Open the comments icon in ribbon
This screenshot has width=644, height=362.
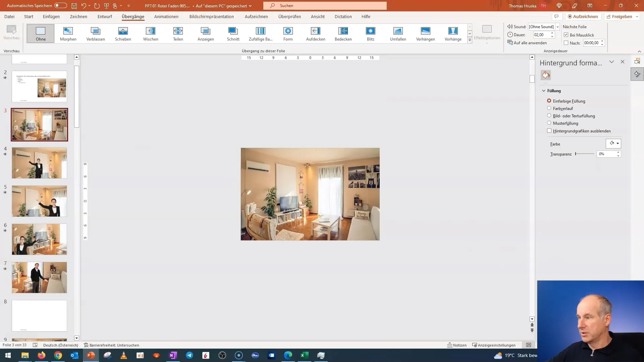tap(556, 16)
